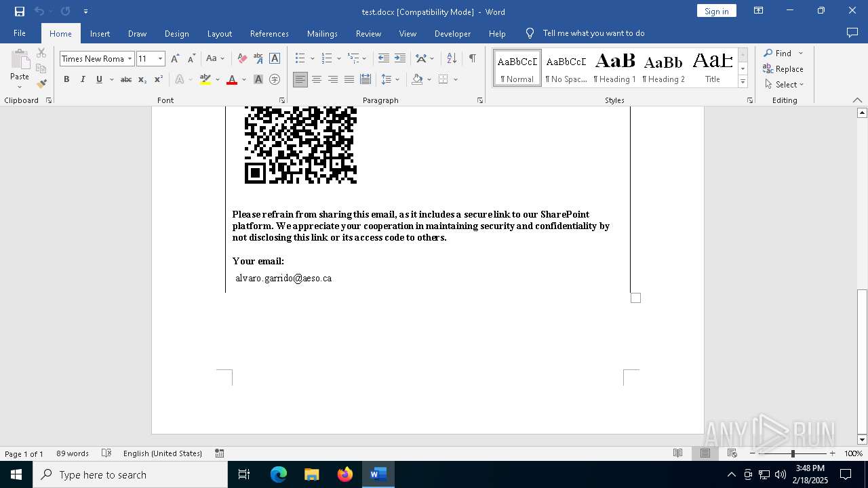
Task: Toggle italic formatting
Action: point(83,79)
